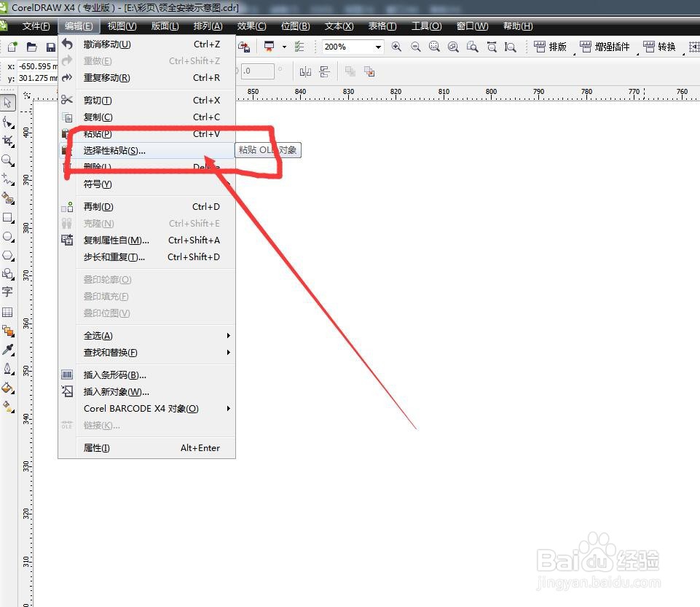This screenshot has width=700, height=607.
Task: Select the Fill bucket tool
Action: pos(7,388)
